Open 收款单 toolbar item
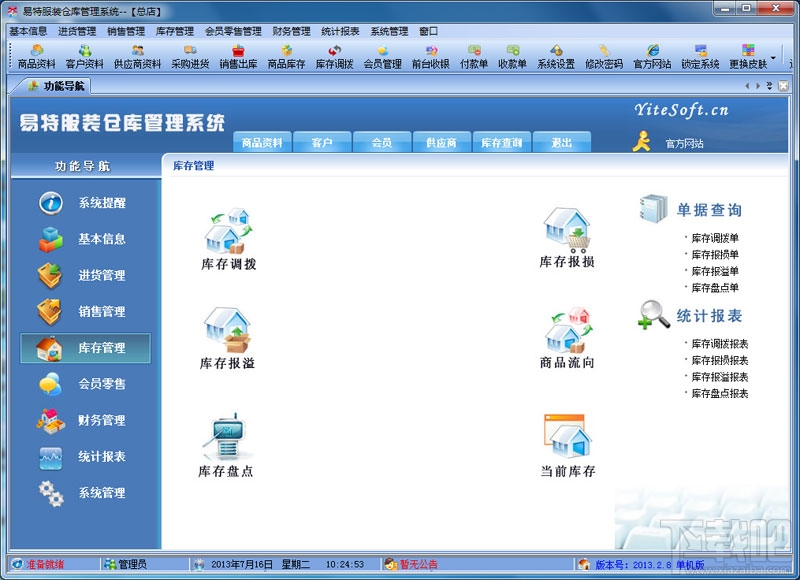The height and width of the screenshot is (580, 800). (x=512, y=57)
